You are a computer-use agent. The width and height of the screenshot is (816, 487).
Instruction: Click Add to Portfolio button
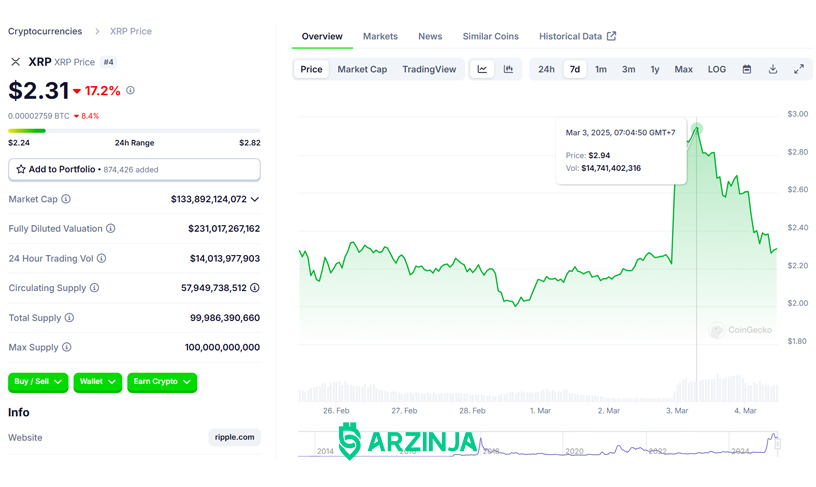134,170
